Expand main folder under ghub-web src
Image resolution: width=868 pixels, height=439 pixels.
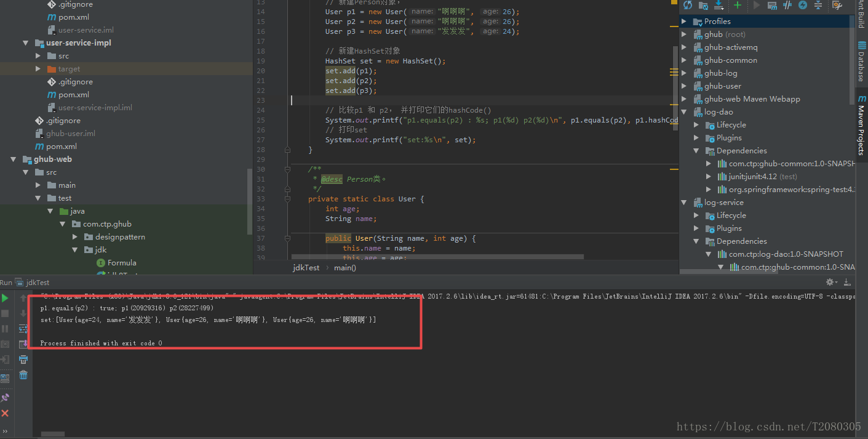point(38,185)
